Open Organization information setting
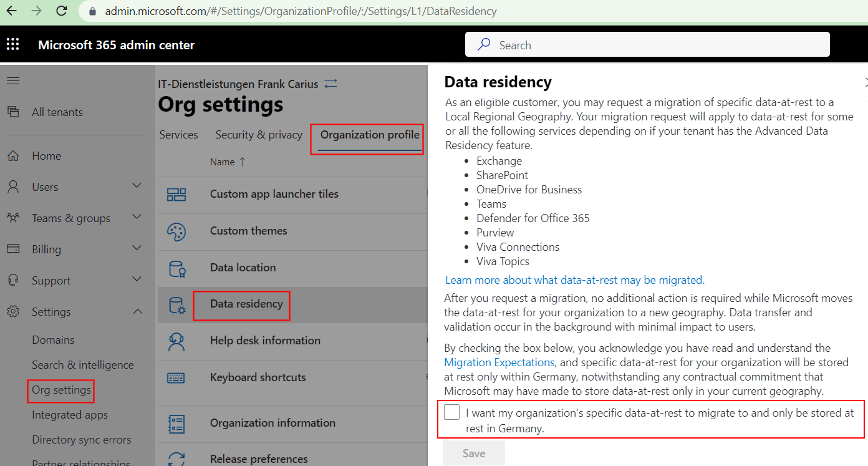The width and height of the screenshot is (868, 466). click(x=273, y=423)
